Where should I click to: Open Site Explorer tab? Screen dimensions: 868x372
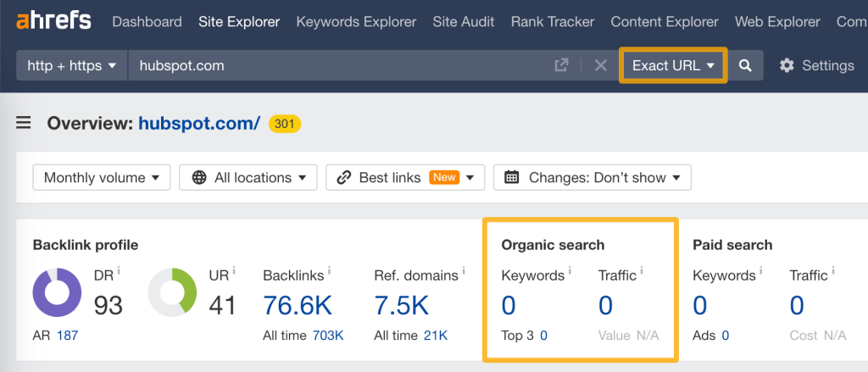pos(239,22)
